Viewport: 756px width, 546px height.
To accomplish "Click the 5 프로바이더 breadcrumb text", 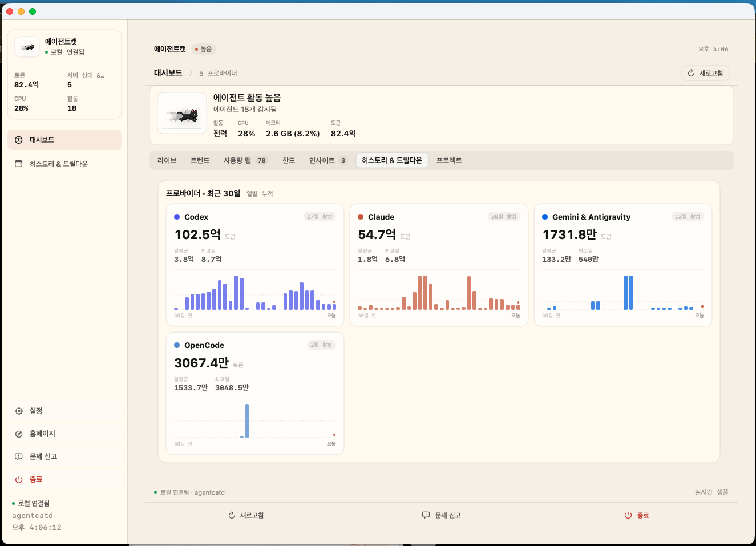I will click(218, 73).
